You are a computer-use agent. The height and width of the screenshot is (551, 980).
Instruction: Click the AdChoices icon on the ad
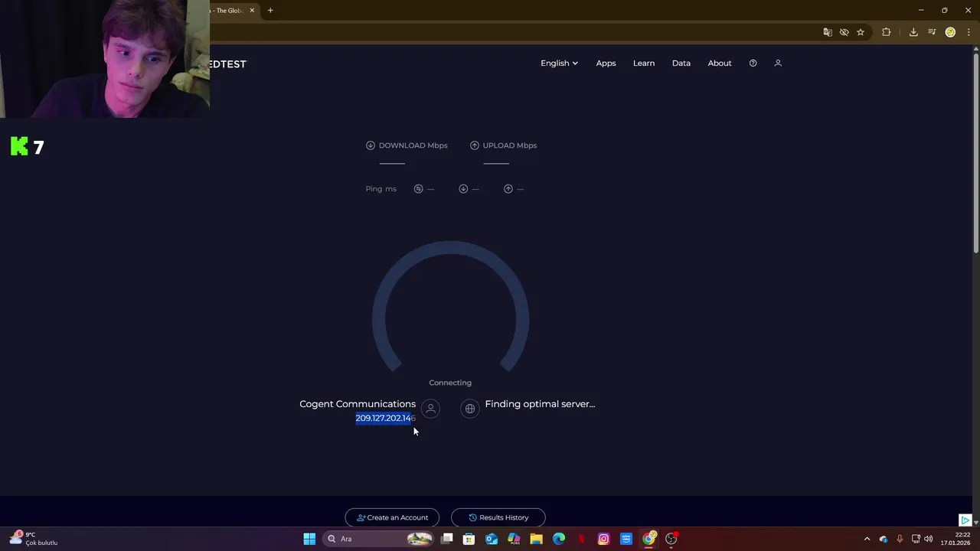point(965,520)
